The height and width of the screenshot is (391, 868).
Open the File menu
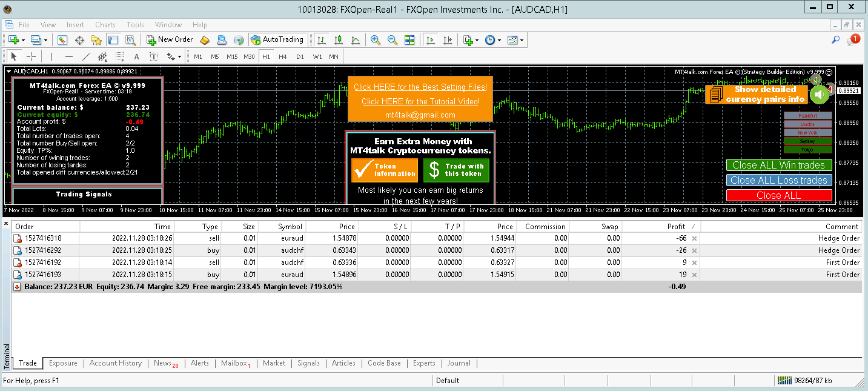[x=24, y=25]
